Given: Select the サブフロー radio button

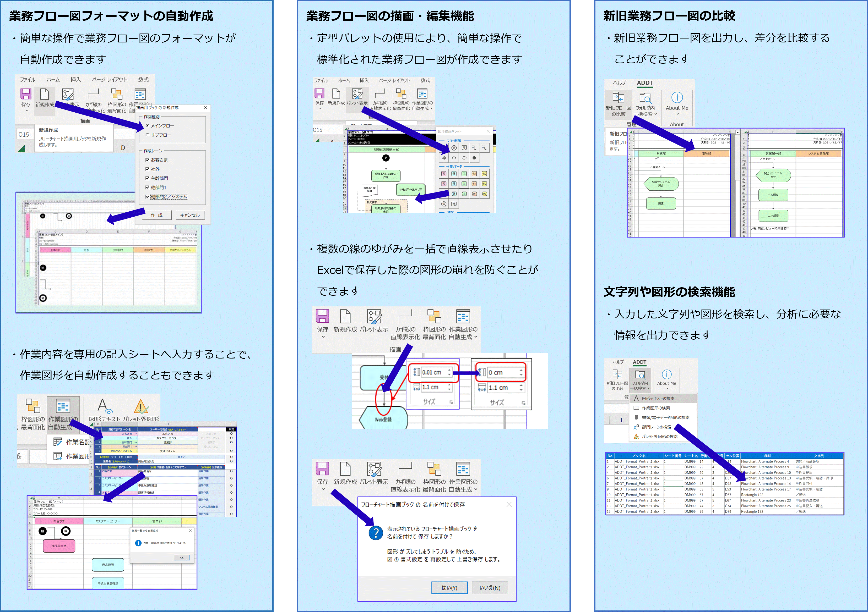Looking at the screenshot, I should click(x=148, y=135).
